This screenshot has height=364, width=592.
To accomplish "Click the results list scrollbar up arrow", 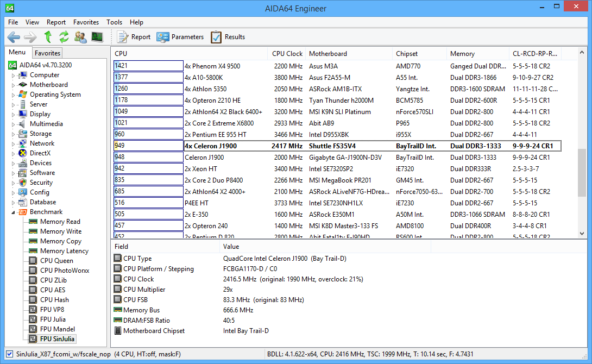I will pyautogui.click(x=582, y=53).
